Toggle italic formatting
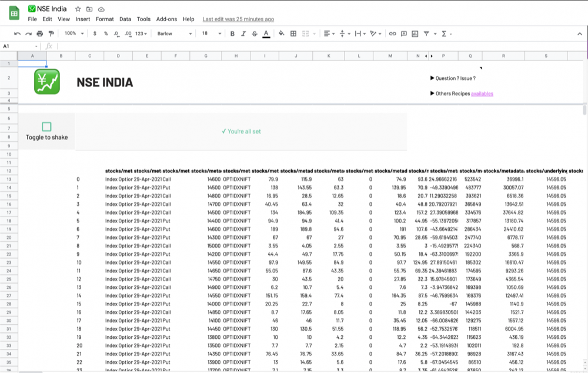Image resolution: width=588 pixels, height=373 pixels. click(x=243, y=34)
